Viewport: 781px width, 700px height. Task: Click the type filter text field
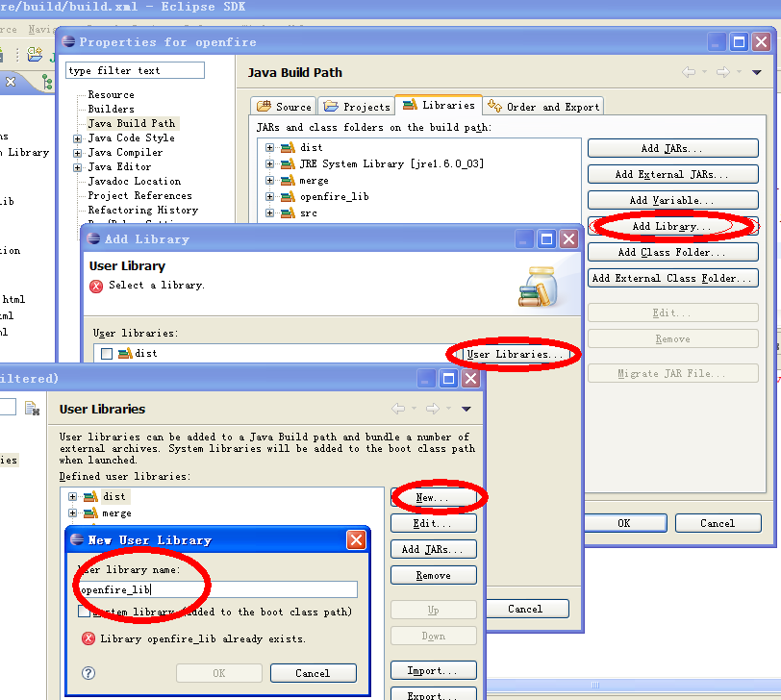pyautogui.click(x=135, y=70)
